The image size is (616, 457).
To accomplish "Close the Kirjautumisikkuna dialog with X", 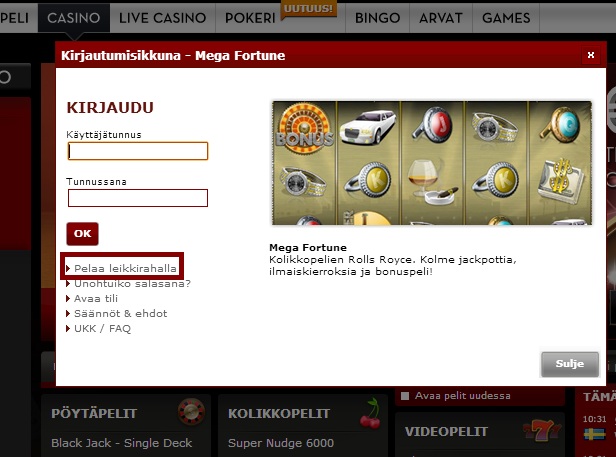I will [590, 55].
